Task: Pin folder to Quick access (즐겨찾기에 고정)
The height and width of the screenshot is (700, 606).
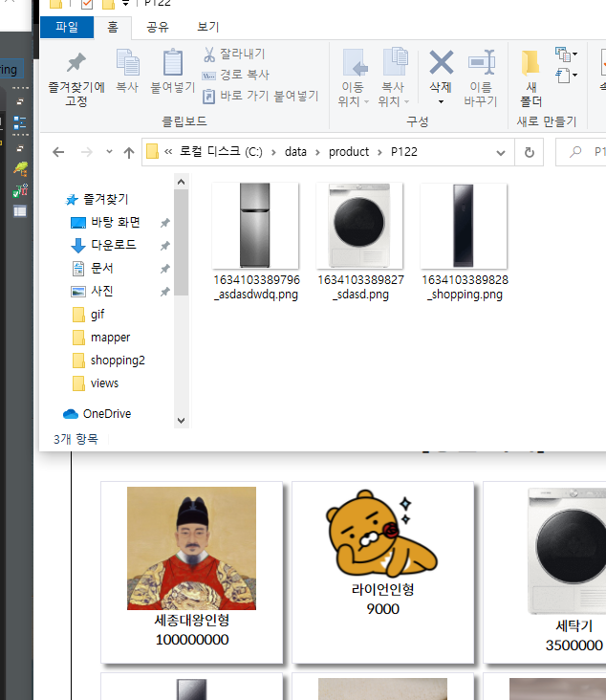Action: (x=76, y=78)
